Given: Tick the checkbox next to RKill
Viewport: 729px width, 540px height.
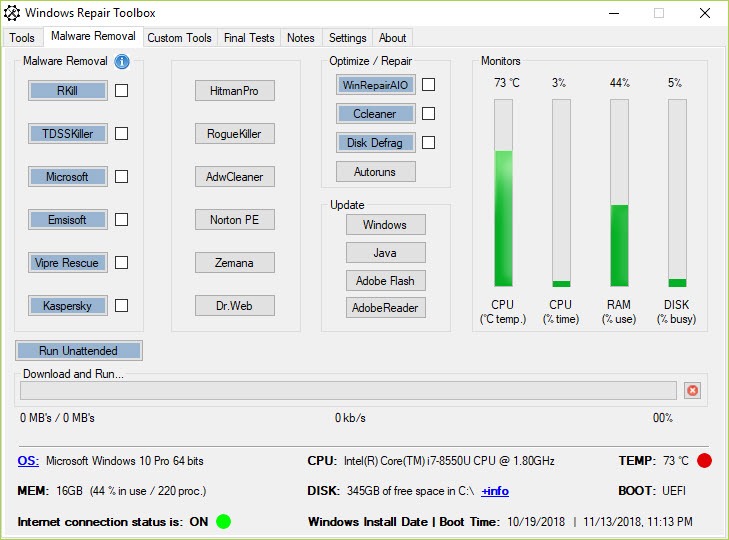Looking at the screenshot, I should [x=121, y=90].
